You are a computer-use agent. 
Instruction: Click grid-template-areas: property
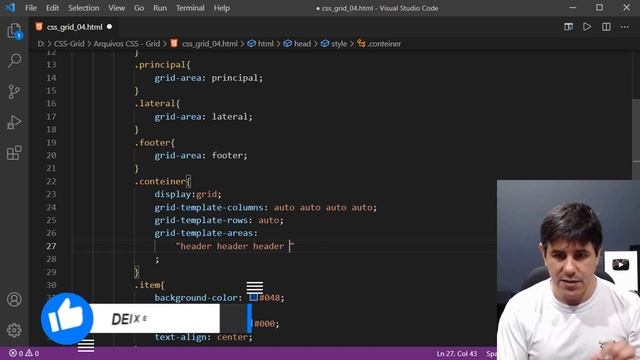pos(206,233)
